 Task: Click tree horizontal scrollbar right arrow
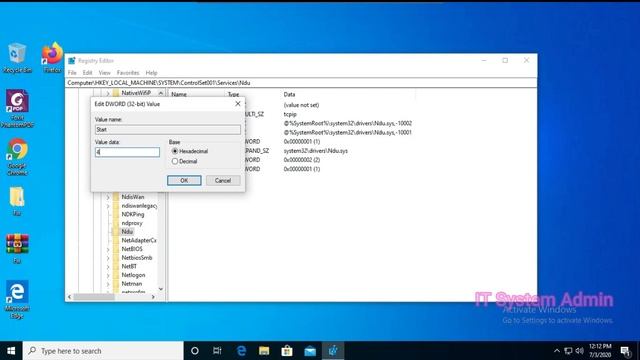(153, 297)
